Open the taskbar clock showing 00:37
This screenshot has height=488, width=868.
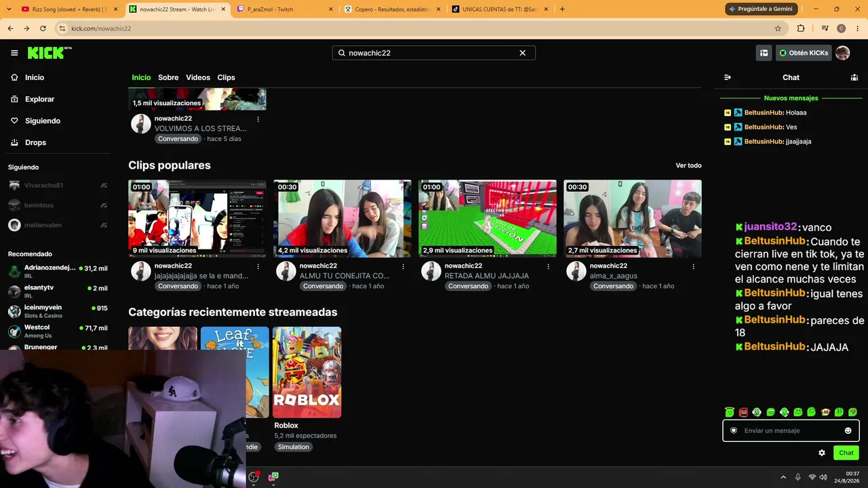pyautogui.click(x=848, y=477)
